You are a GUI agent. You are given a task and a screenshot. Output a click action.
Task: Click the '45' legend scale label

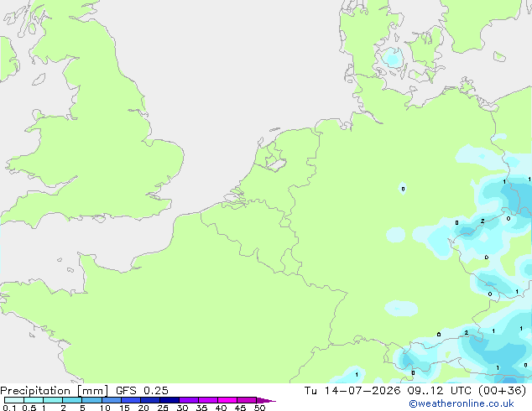[240, 408]
